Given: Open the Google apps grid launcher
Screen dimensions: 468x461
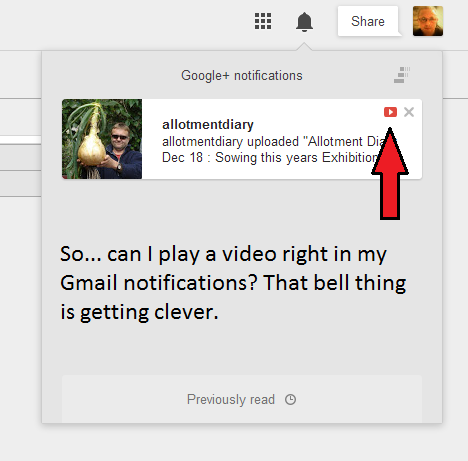Looking at the screenshot, I should [263, 21].
